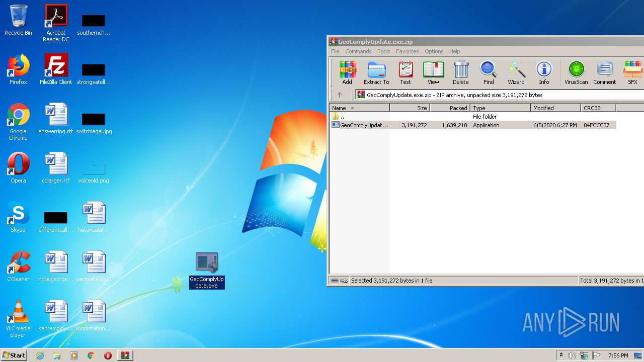The image size is (644, 362).
Task: Open Internet Explorer from the taskbar
Action: click(40, 355)
